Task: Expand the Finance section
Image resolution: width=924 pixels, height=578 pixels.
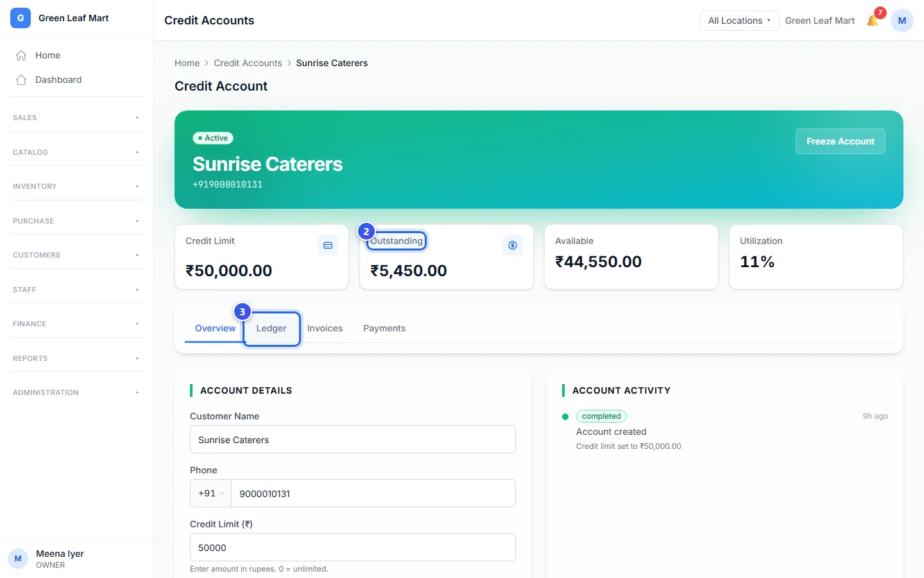Action: pos(76,324)
